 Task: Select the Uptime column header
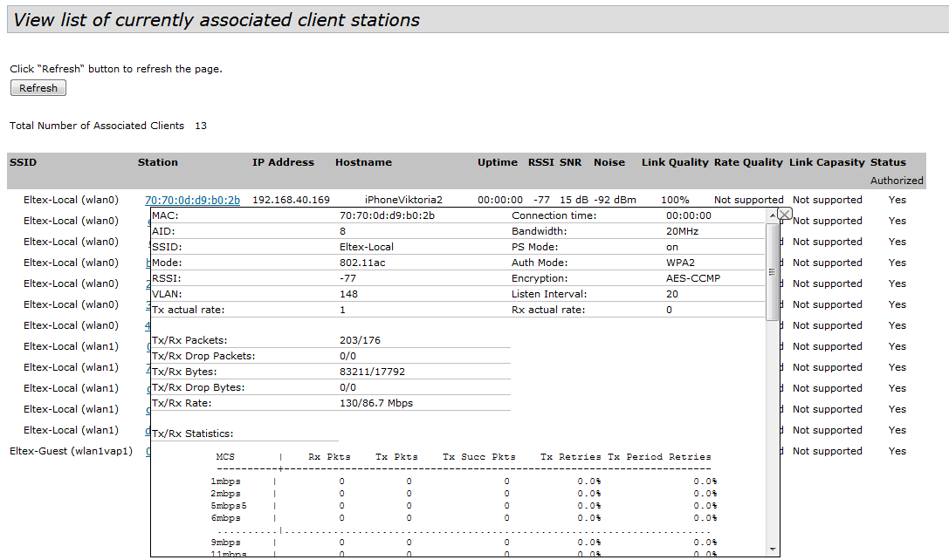point(498,162)
